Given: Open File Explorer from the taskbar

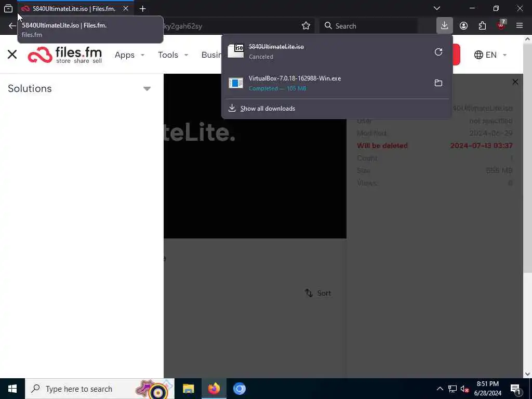Looking at the screenshot, I should tap(188, 389).
